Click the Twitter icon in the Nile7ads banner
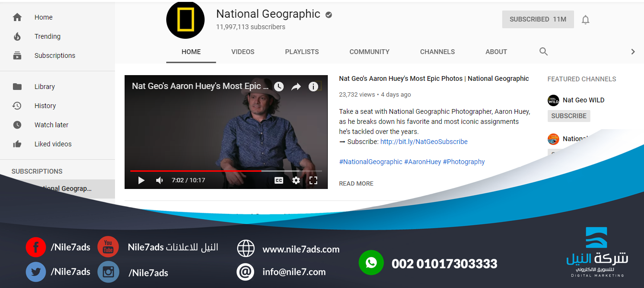The height and width of the screenshot is (288, 644). (x=36, y=272)
